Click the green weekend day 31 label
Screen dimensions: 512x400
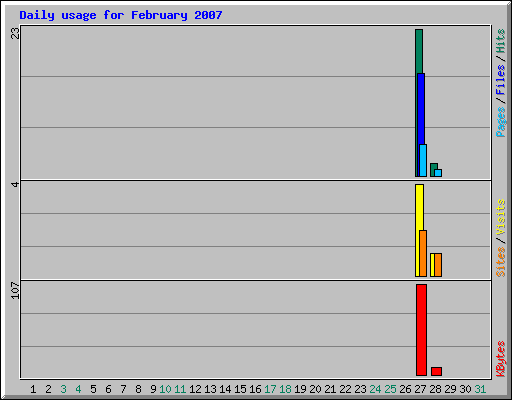click(480, 389)
